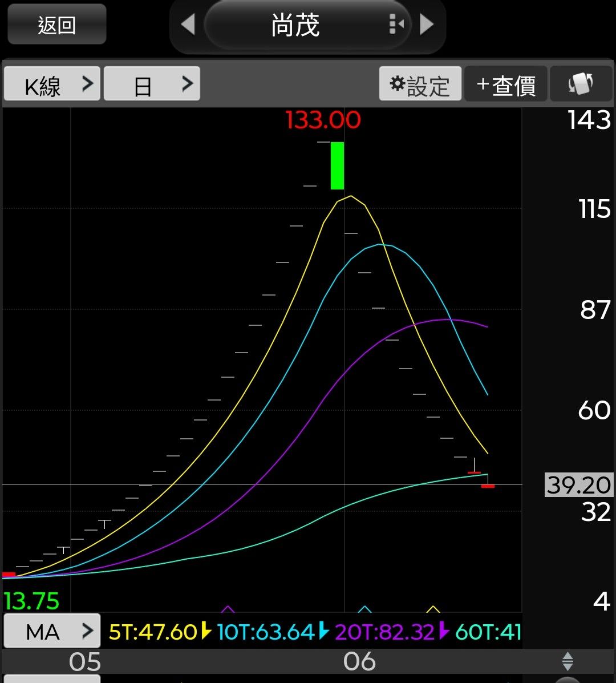
Task: Tap the 返回 back button
Action: click(x=56, y=24)
